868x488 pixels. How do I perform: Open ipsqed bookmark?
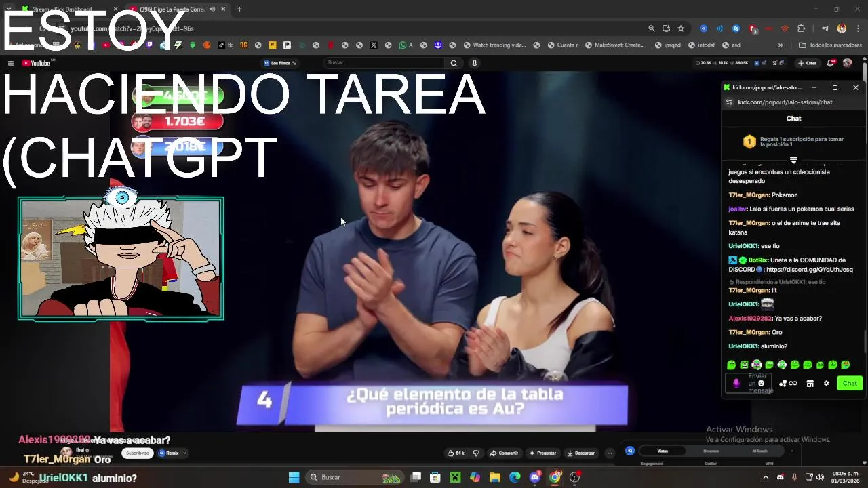coord(668,45)
